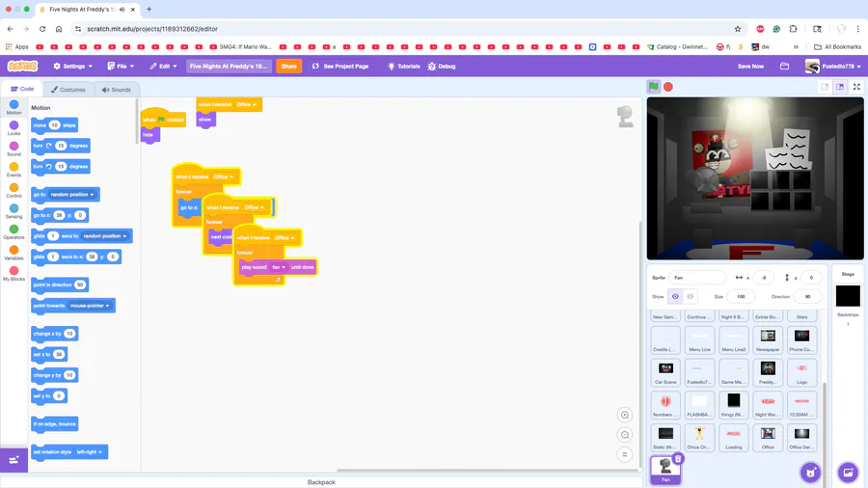
Task: Switch to large stage layout
Action: tap(840, 86)
